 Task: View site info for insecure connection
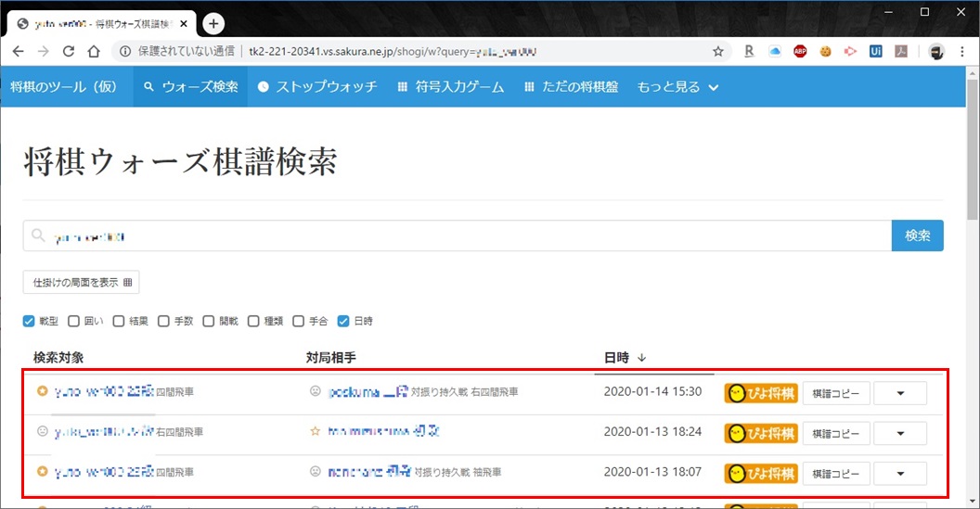click(x=125, y=52)
